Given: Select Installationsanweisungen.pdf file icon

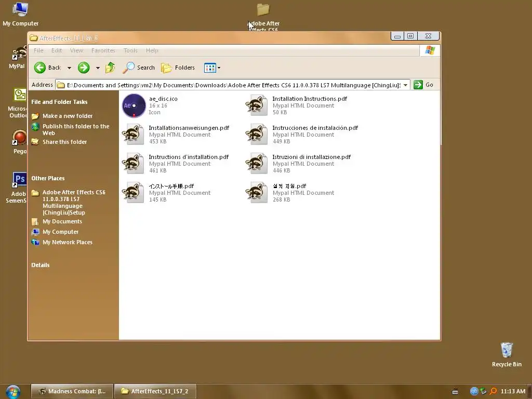Looking at the screenshot, I should pos(133,135).
